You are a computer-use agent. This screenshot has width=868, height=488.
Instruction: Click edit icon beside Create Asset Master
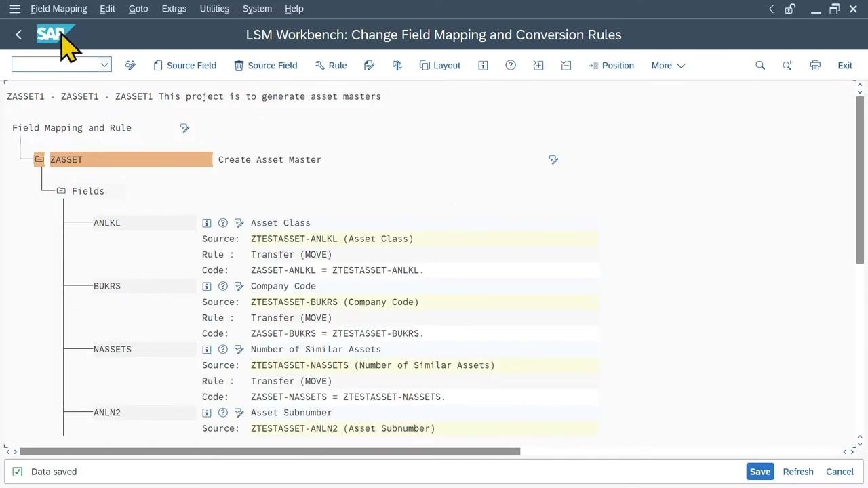coord(553,160)
